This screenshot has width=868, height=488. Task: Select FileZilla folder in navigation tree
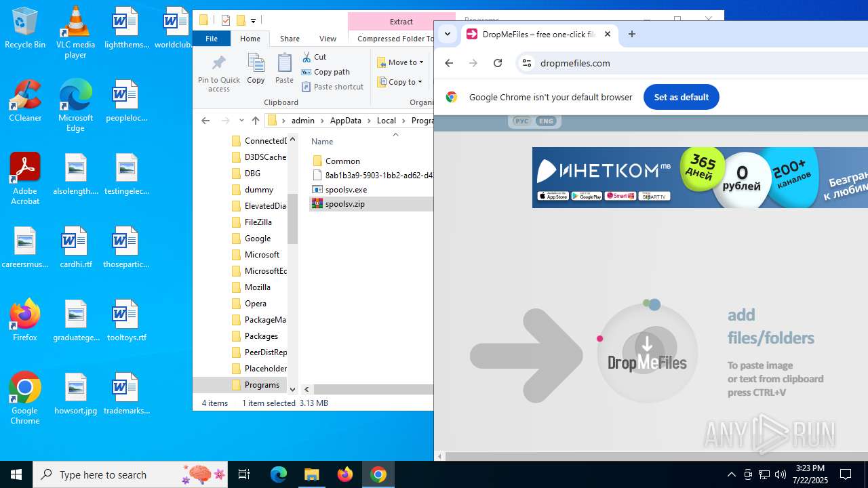click(258, 222)
